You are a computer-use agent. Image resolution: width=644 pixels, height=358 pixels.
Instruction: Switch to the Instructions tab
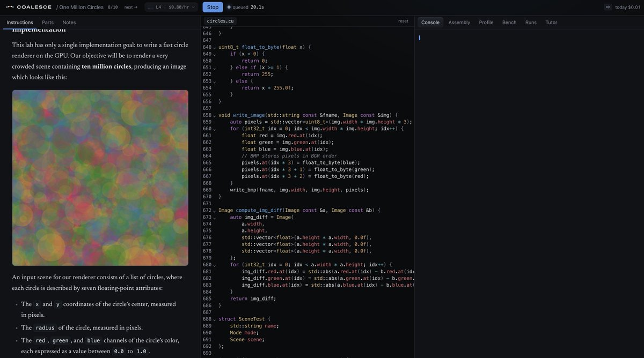coord(20,23)
